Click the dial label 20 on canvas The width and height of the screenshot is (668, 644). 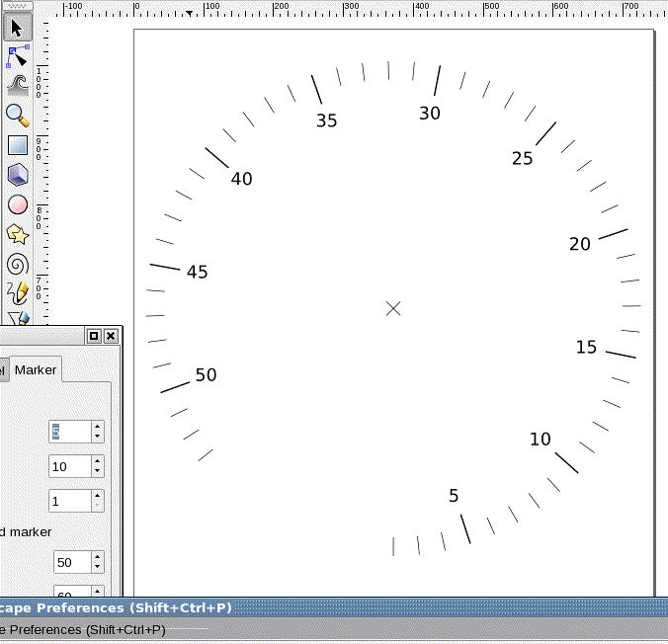point(580,244)
